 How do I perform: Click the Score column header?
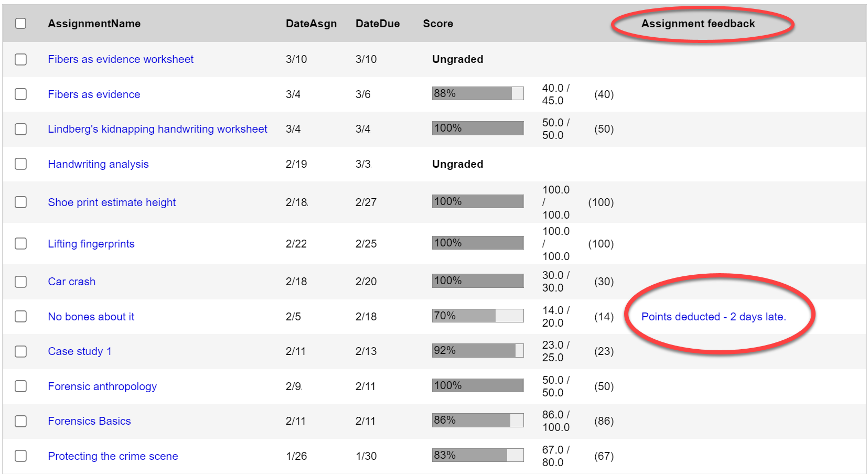[438, 24]
